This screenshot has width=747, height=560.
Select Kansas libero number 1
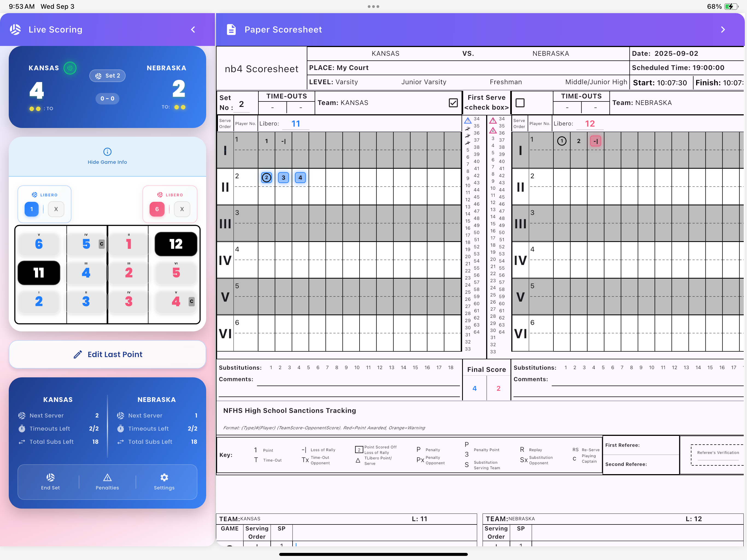(x=32, y=209)
